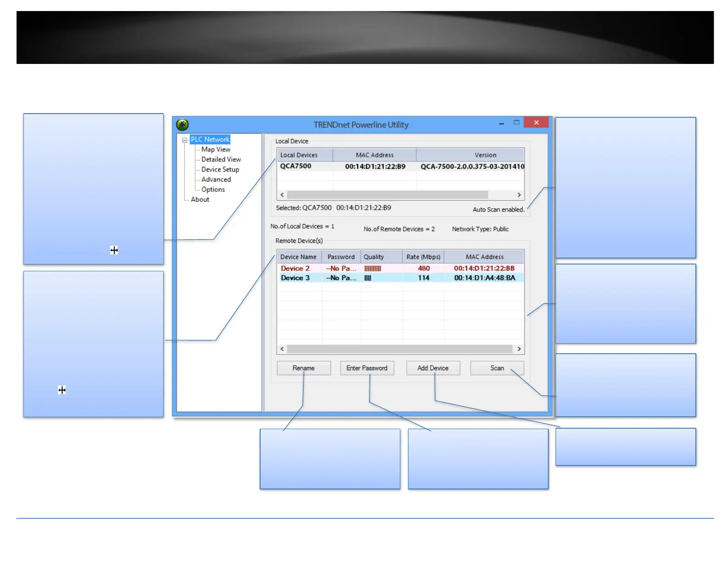
Task: Click the No.of Remote Devices = 2 label
Action: (x=399, y=229)
